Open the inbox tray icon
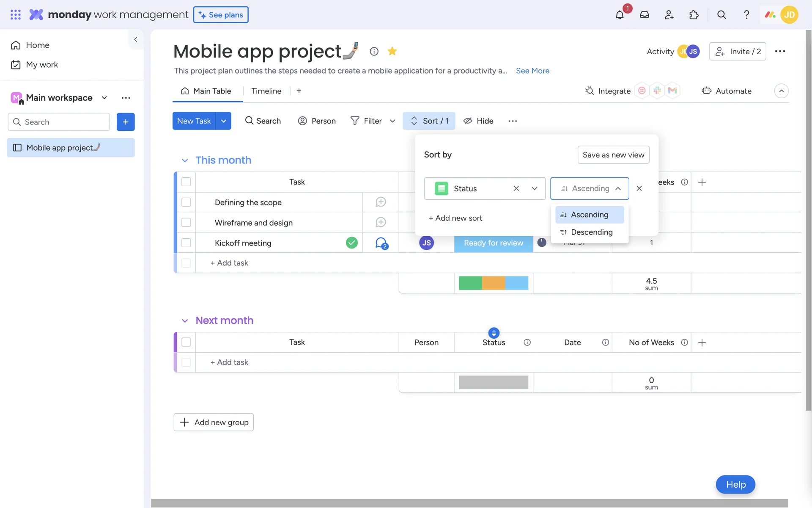 tap(644, 15)
